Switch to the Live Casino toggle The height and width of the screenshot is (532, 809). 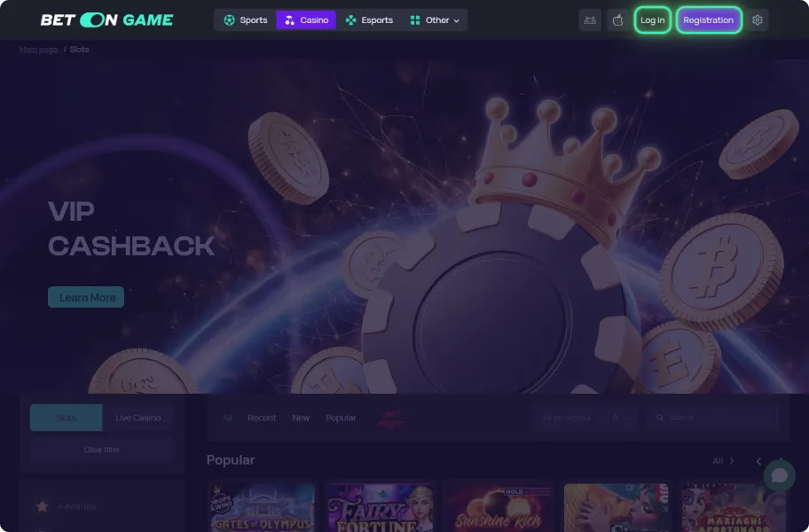(137, 418)
